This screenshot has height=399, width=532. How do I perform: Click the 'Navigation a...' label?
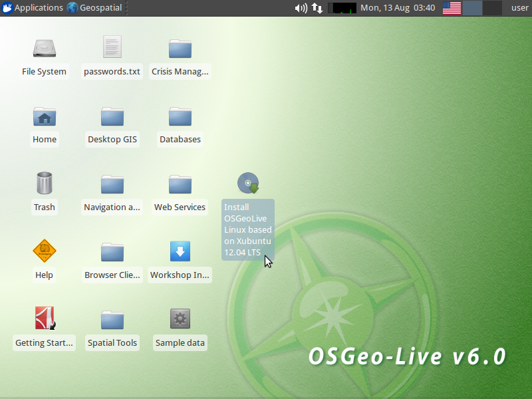tap(112, 207)
